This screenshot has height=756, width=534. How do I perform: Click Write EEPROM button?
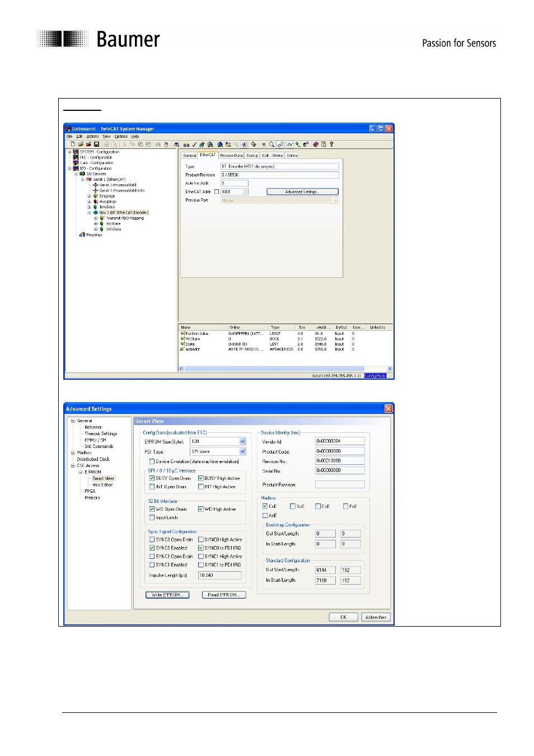(167, 595)
